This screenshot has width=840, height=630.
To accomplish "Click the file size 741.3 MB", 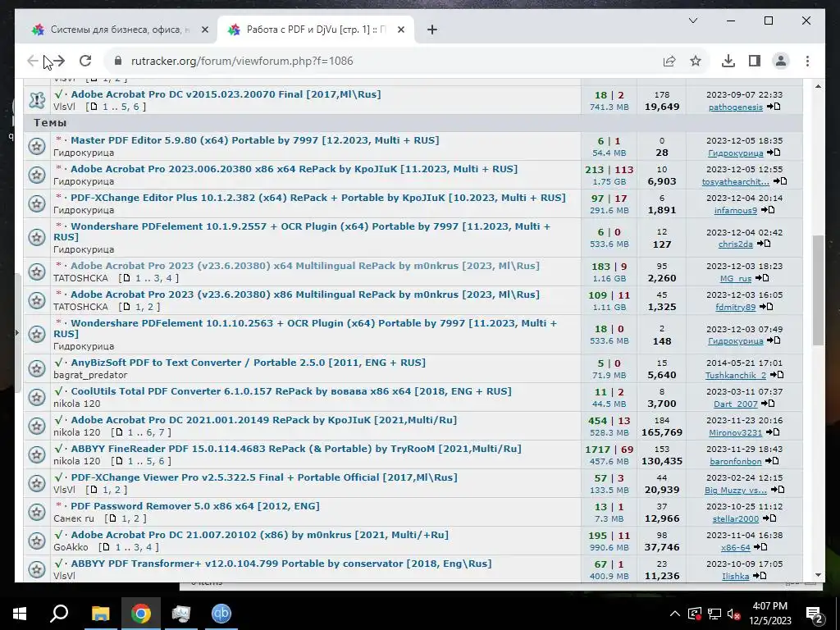I will point(608,107).
